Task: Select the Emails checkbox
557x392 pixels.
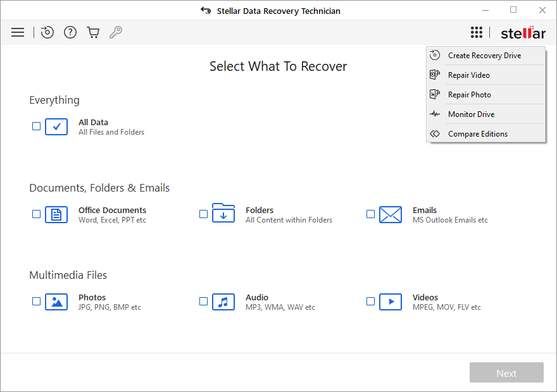Action: [370, 214]
